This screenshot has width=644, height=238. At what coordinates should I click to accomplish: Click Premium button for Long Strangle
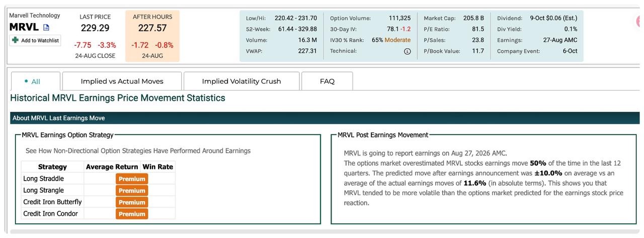coord(132,191)
